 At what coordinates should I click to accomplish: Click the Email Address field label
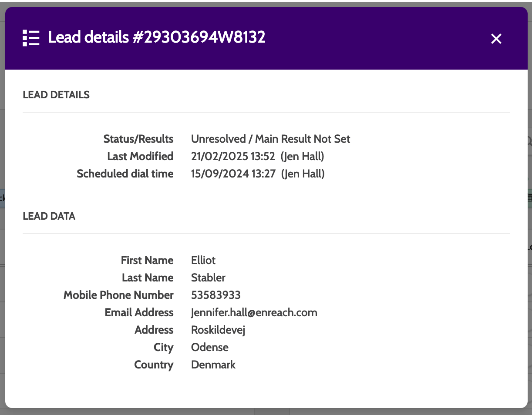click(139, 313)
